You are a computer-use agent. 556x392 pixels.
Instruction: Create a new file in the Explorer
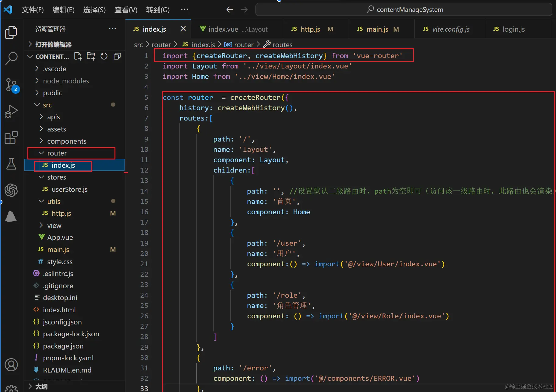78,56
